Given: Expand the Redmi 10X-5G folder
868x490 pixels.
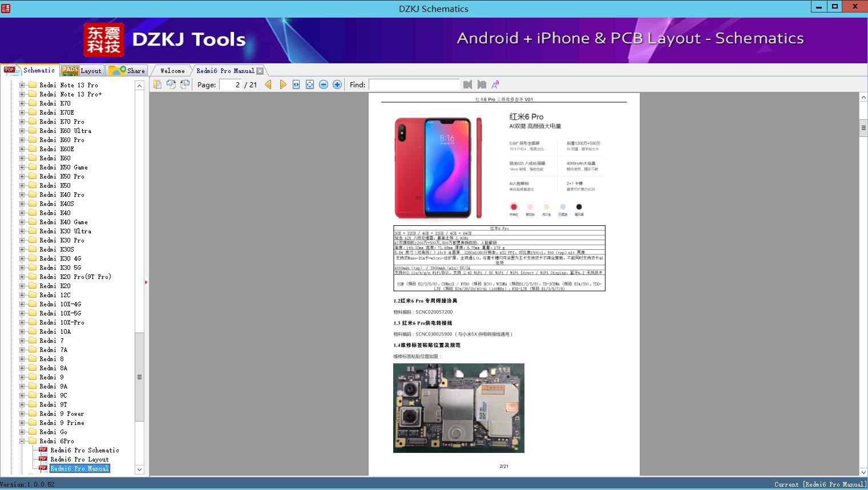Looking at the screenshot, I should pyautogui.click(x=22, y=313).
